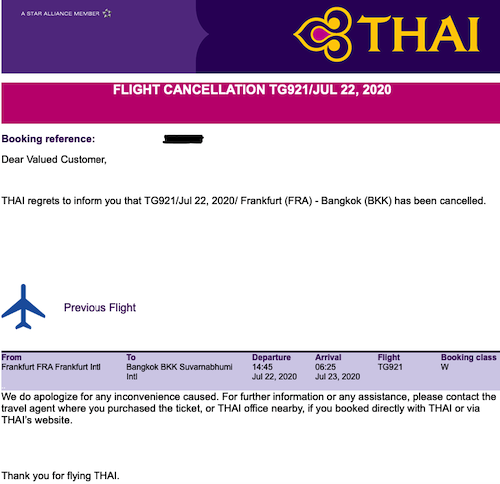Image resolution: width=500 pixels, height=484 pixels.
Task: Click the Booking reference label
Action: pyautogui.click(x=48, y=139)
